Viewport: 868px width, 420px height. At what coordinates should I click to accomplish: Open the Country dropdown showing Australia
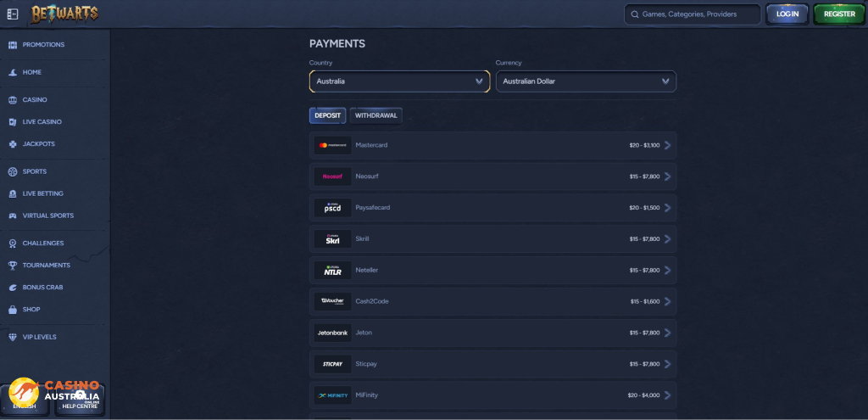point(400,81)
